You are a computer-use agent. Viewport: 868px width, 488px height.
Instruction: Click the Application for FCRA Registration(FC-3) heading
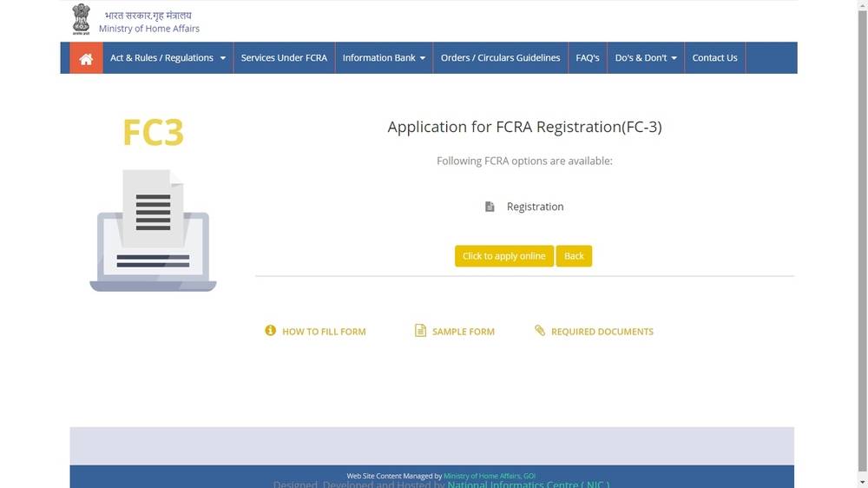525,127
